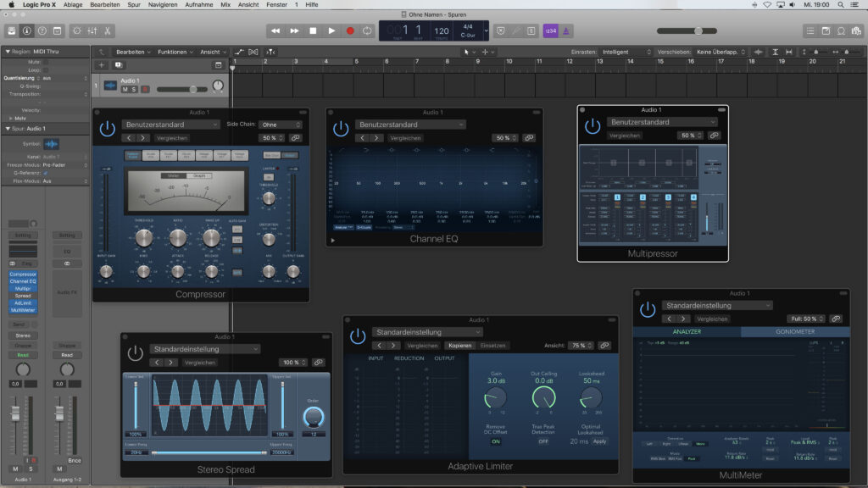Toggle the Compressor plug-in power button

[x=107, y=129]
